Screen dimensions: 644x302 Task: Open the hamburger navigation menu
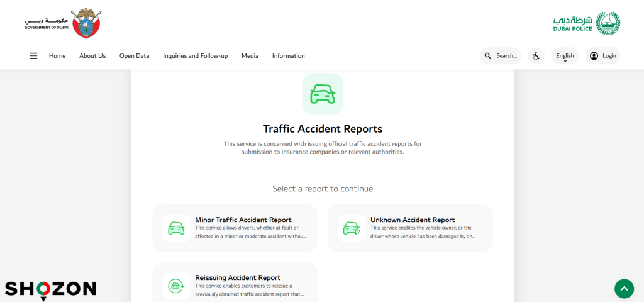pos(33,56)
